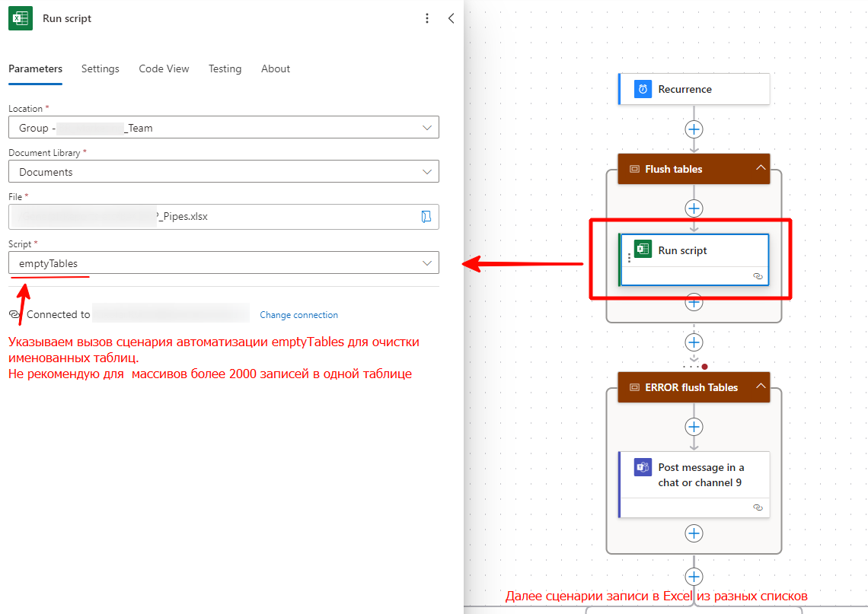This screenshot has width=868, height=614.
Task: Click the plus button below Recurrence
Action: pyautogui.click(x=694, y=129)
